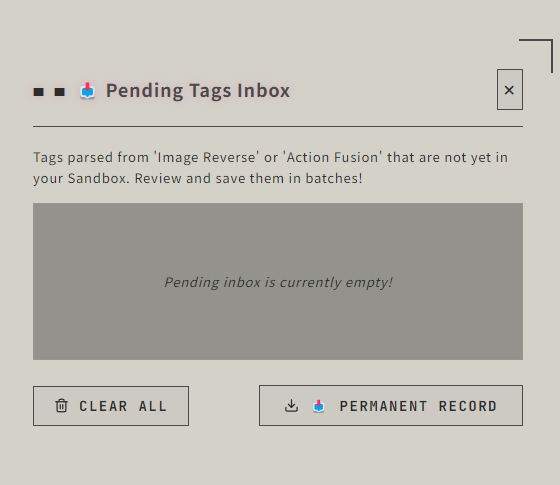Viewport: 560px width, 485px height.
Task: Click the empty gray inbox area
Action: [x=278, y=281]
